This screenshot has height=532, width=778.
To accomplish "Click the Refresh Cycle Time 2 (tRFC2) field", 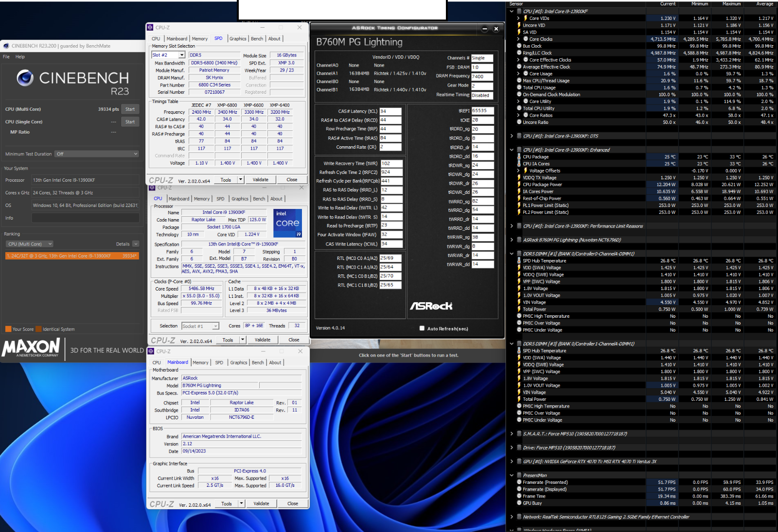I will click(x=391, y=172).
